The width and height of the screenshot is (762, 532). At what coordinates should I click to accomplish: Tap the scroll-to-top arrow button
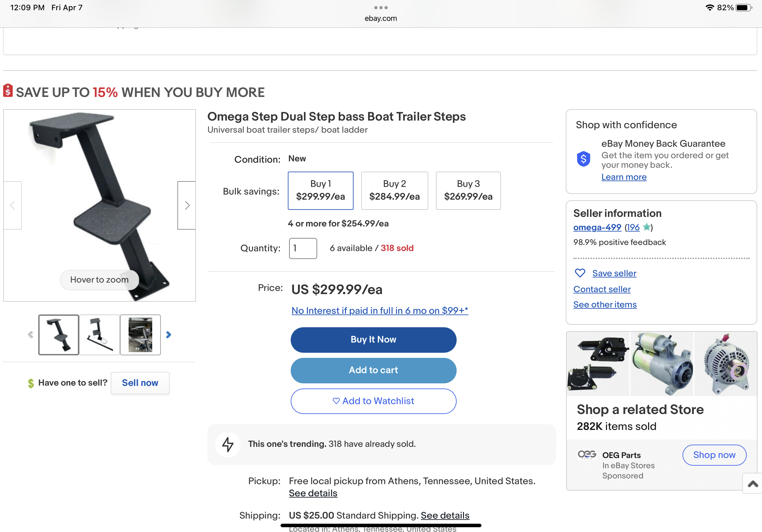(752, 484)
